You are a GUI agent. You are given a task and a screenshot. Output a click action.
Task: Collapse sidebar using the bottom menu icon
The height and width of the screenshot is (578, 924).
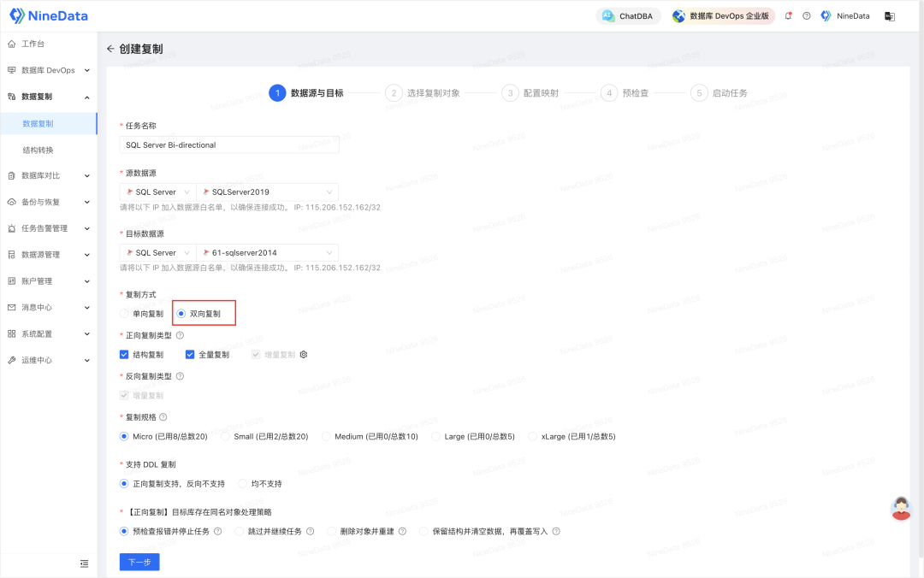(84, 563)
